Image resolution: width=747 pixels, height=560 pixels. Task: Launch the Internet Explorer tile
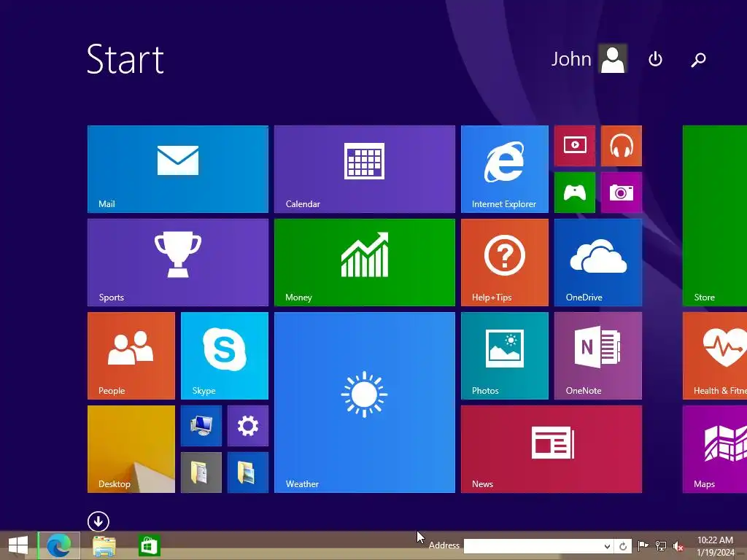point(505,169)
